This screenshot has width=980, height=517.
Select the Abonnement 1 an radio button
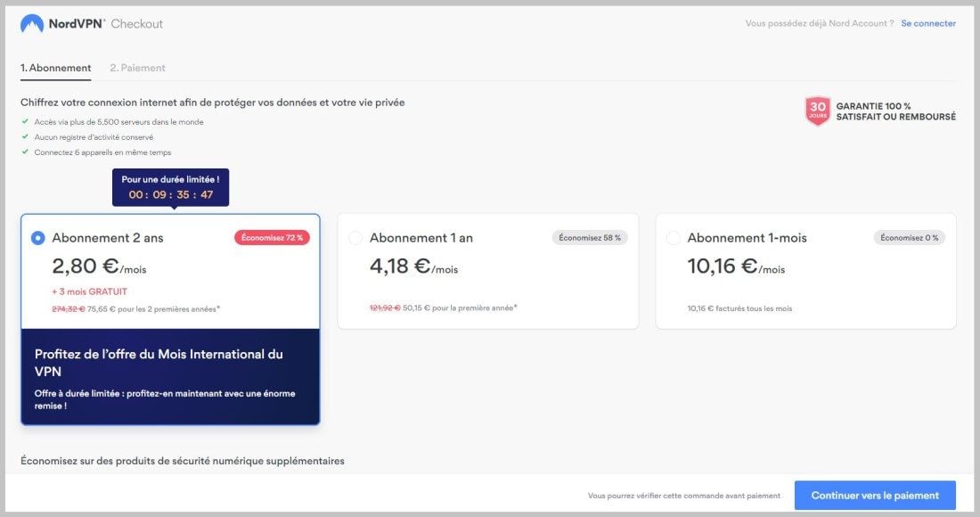tap(355, 238)
